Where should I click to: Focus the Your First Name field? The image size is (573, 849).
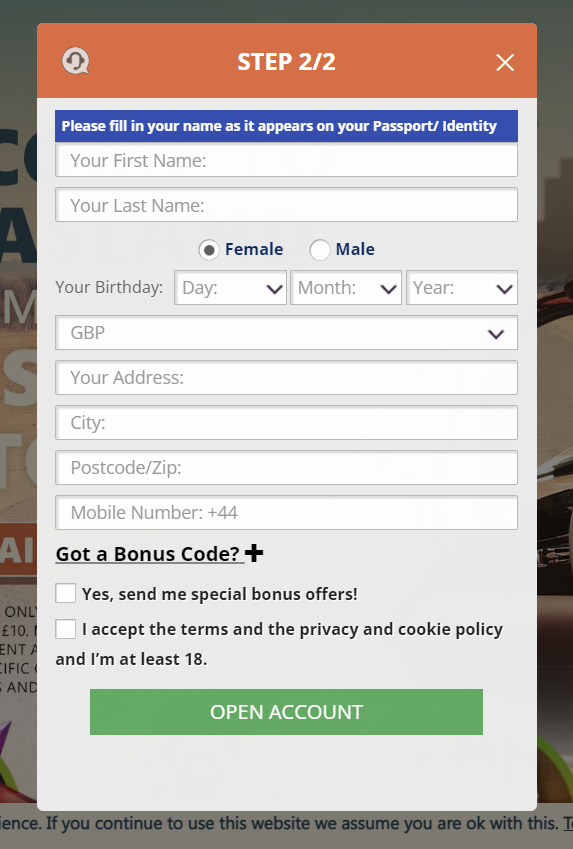coord(286,160)
